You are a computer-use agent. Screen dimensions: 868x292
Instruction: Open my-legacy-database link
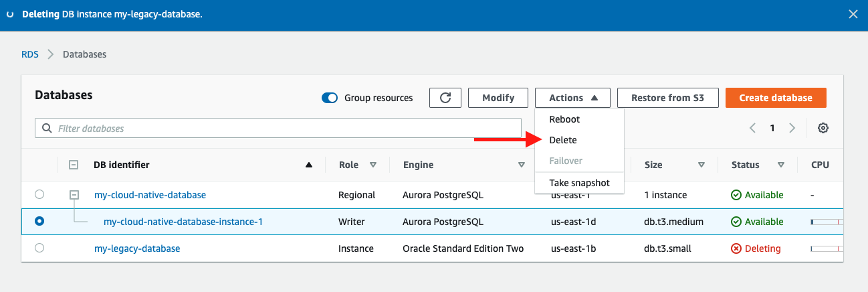[137, 248]
